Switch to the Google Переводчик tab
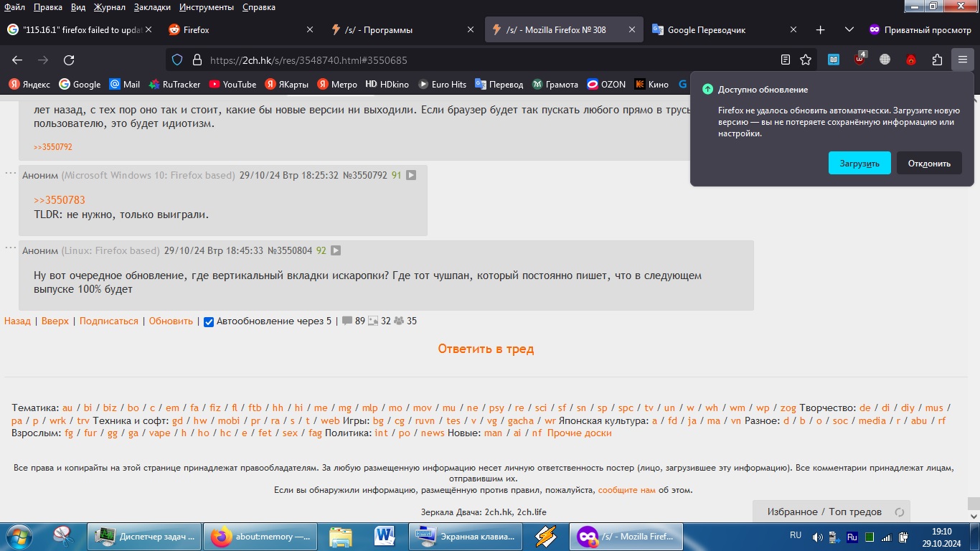 tap(725, 30)
